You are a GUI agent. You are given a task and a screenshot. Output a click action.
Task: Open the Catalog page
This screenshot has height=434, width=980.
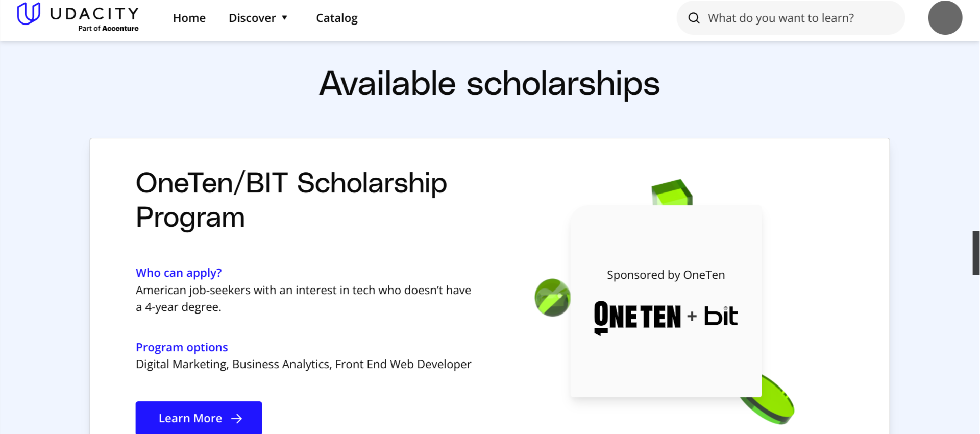(x=337, y=18)
